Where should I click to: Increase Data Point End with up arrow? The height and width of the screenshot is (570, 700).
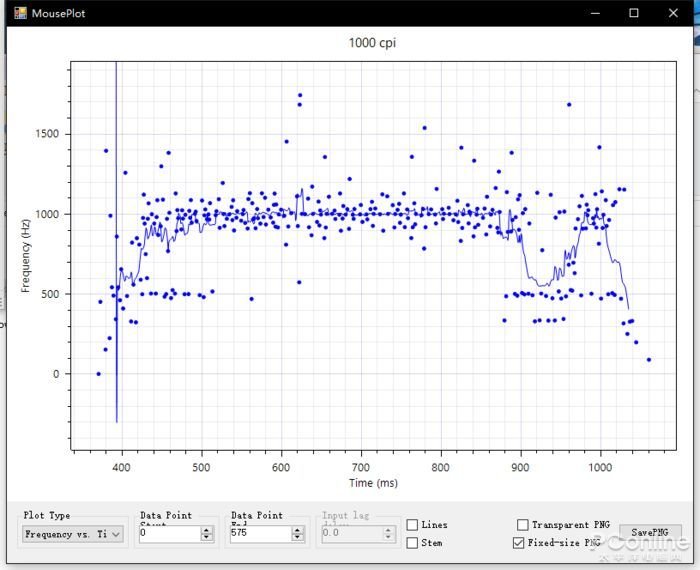tap(297, 530)
